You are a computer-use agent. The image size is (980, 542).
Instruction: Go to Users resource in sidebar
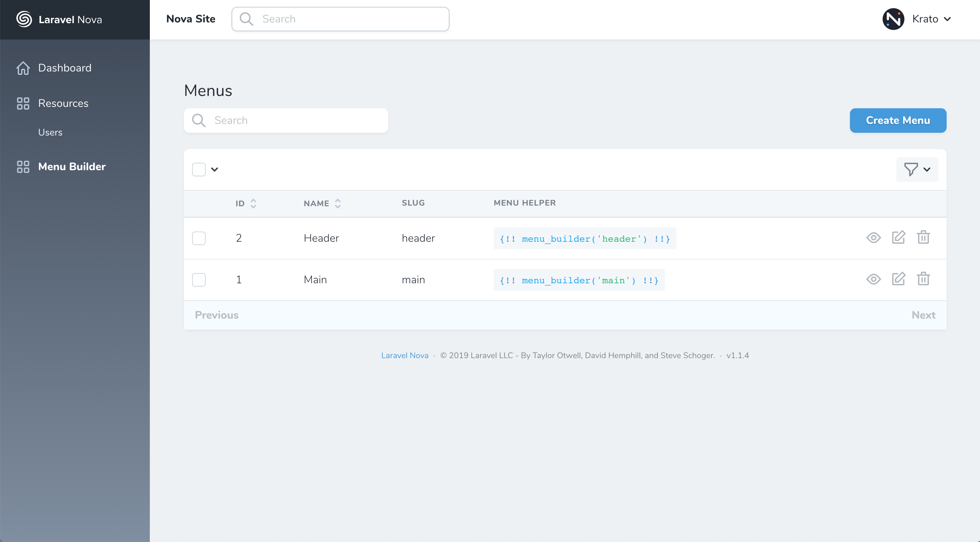pyautogui.click(x=50, y=132)
